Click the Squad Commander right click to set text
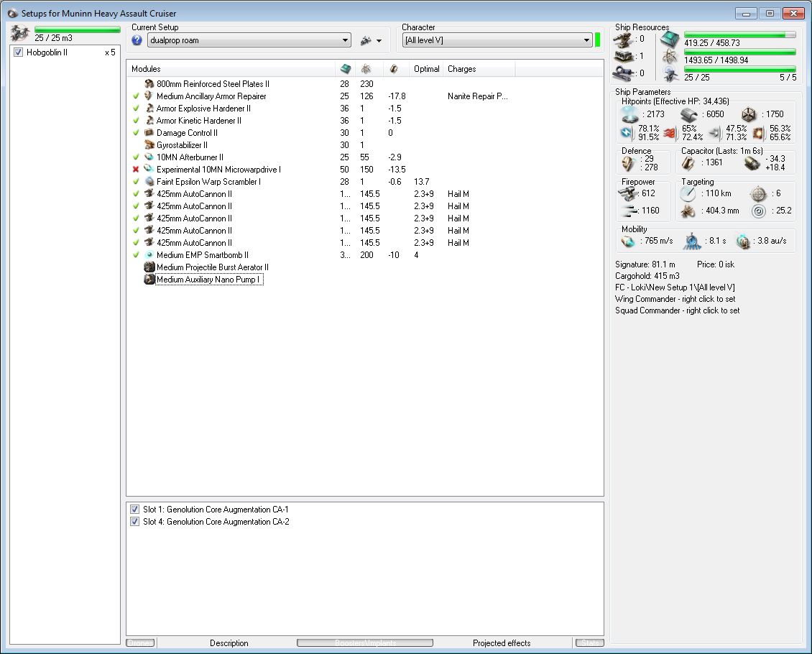Image resolution: width=812 pixels, height=654 pixels. tap(677, 310)
